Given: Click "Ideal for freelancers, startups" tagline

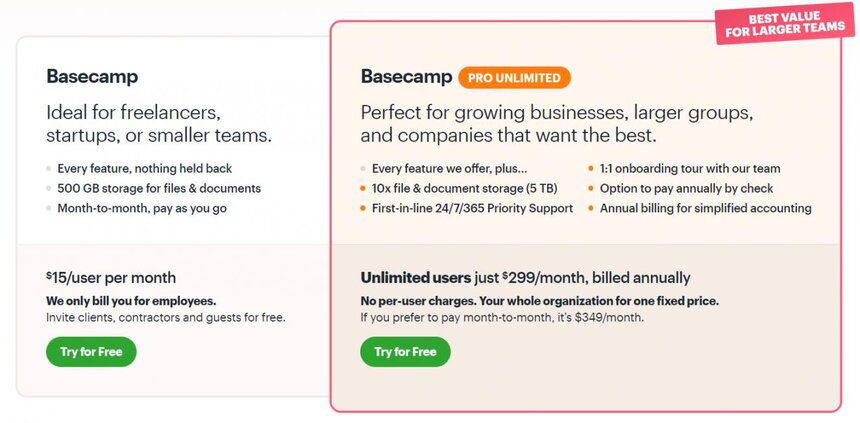Looking at the screenshot, I should (x=159, y=123).
